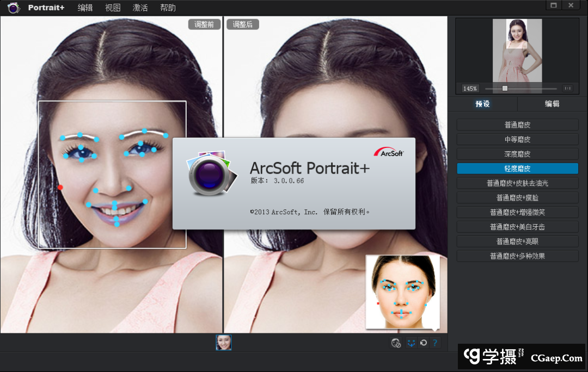The height and width of the screenshot is (372, 588).
Task: Switch to the 预设 tab
Action: pyautogui.click(x=483, y=103)
